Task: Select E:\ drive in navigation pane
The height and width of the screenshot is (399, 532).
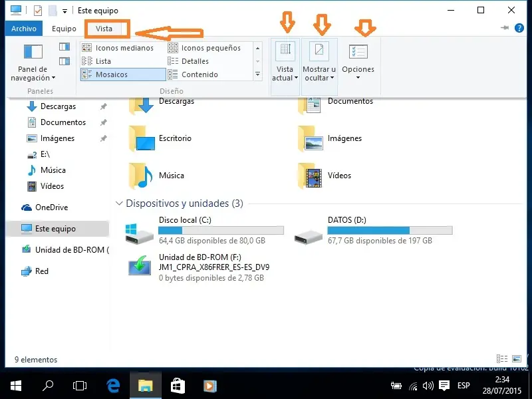Action: (x=39, y=154)
